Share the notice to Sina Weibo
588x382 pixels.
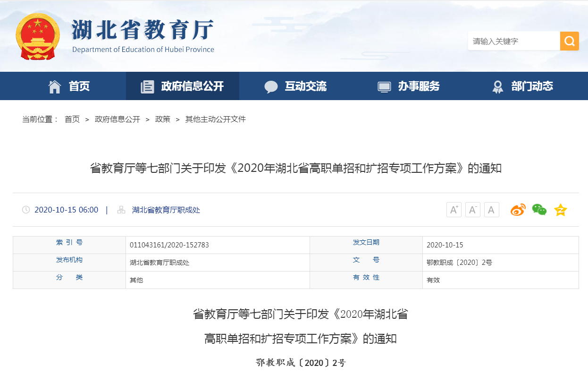[x=518, y=210]
